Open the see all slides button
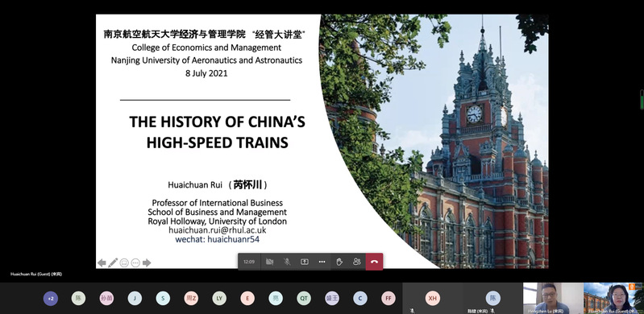The image size is (644, 314). tap(124, 262)
